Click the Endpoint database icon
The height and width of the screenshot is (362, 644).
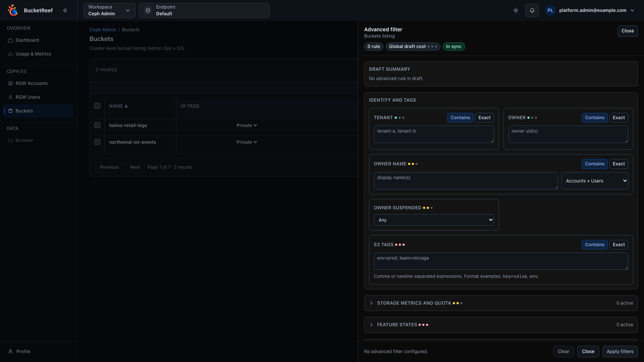(148, 10)
